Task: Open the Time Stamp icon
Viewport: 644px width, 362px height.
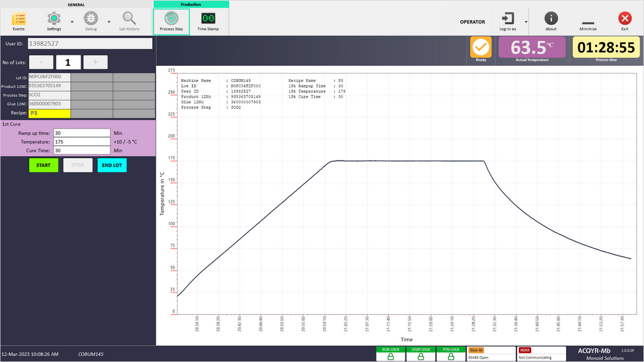Action: point(208,19)
